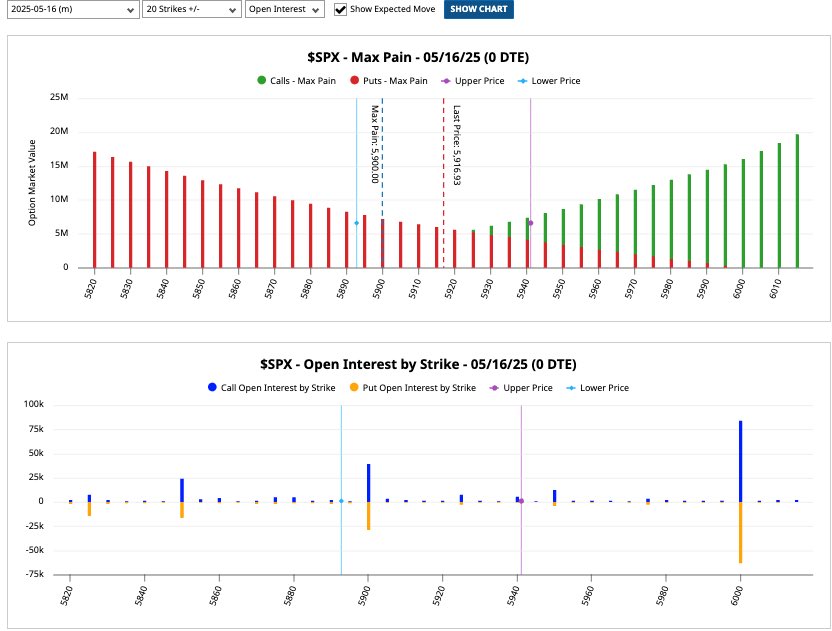Toggle Upper Price legend marker in Max Pain chart

click(446, 81)
